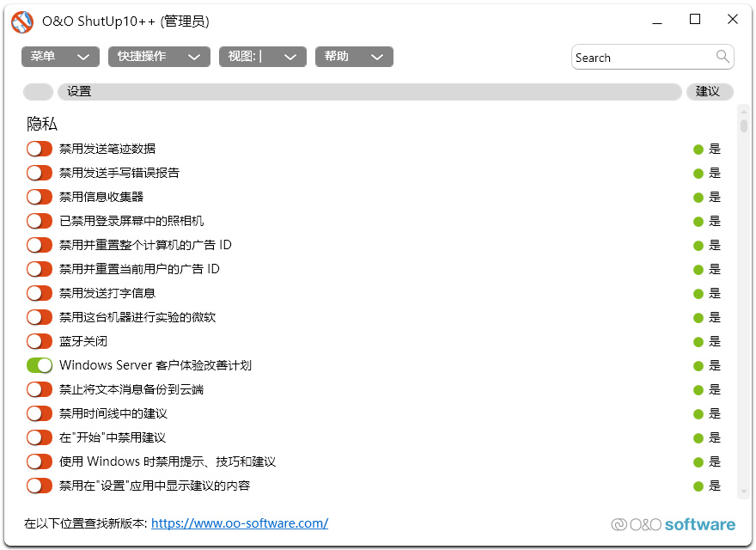Image resolution: width=756 pixels, height=550 pixels.
Task: Click the 设置 header bar
Action: (369, 92)
